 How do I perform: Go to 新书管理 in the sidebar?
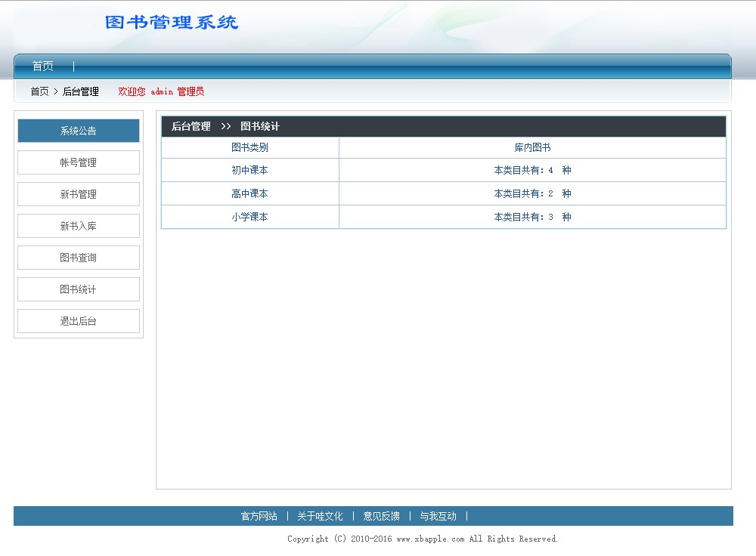point(79,194)
